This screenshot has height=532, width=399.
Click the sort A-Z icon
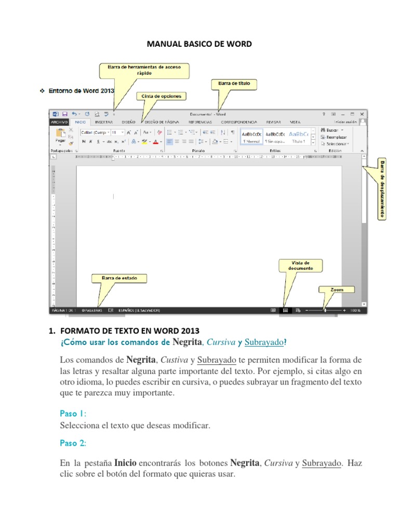coord(223,132)
